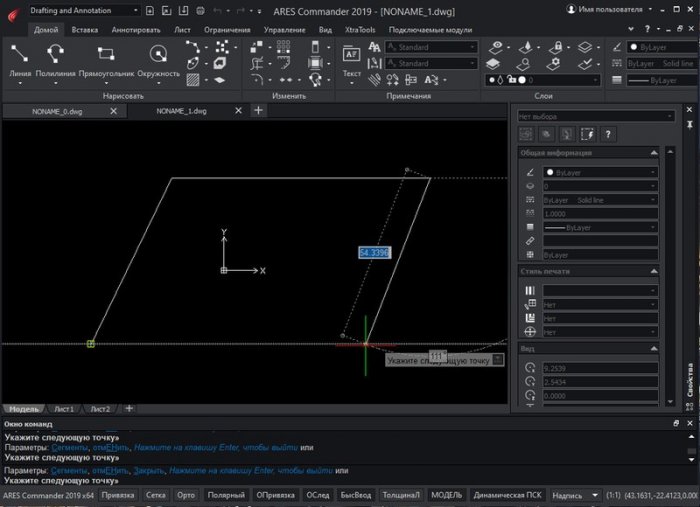The height and width of the screenshot is (507, 700).
Task: Click the help question mark in properties panel
Action: (607, 133)
